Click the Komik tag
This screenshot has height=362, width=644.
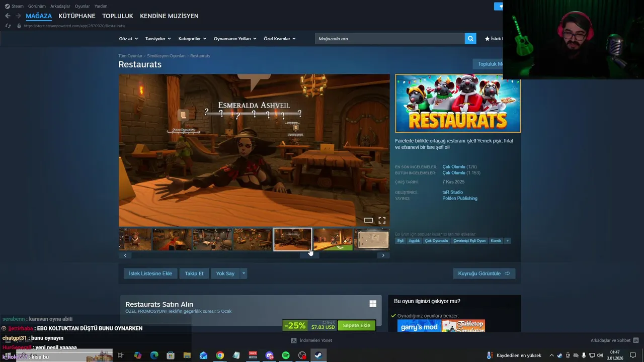(x=496, y=241)
